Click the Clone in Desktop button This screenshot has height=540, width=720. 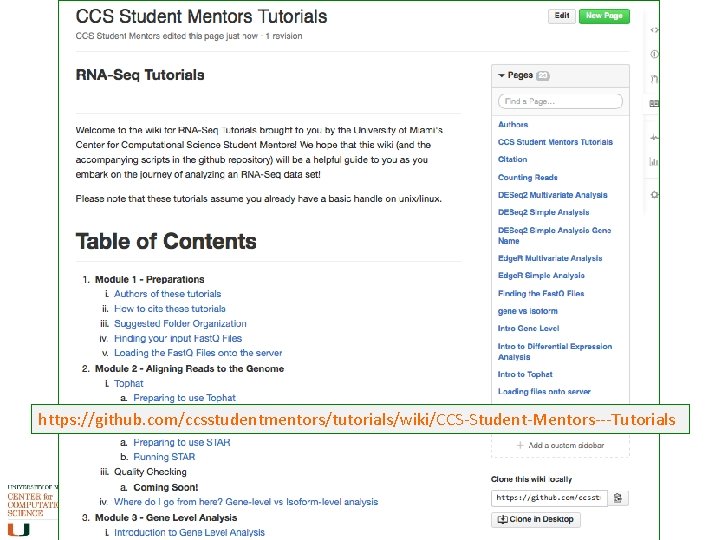coord(535,519)
